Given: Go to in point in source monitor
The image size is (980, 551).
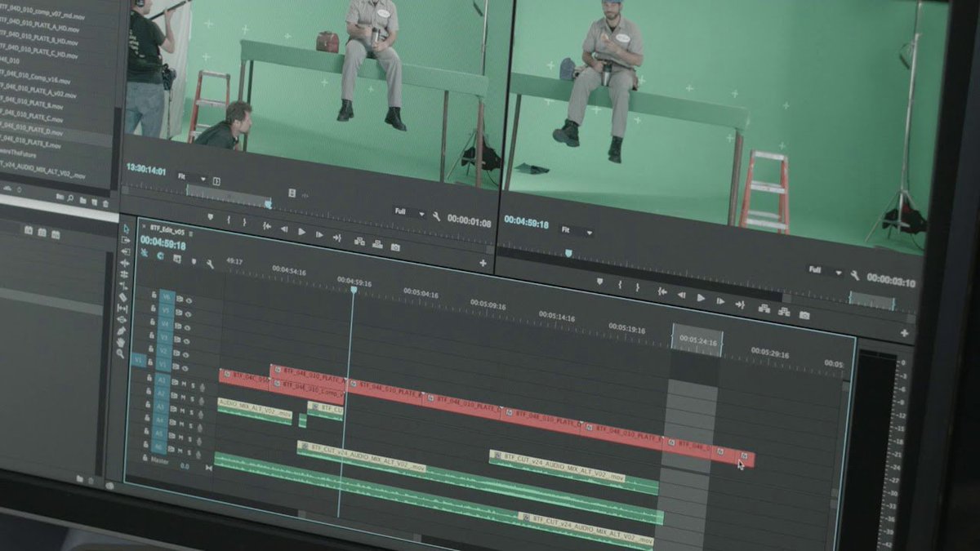Looking at the screenshot, I should [266, 225].
